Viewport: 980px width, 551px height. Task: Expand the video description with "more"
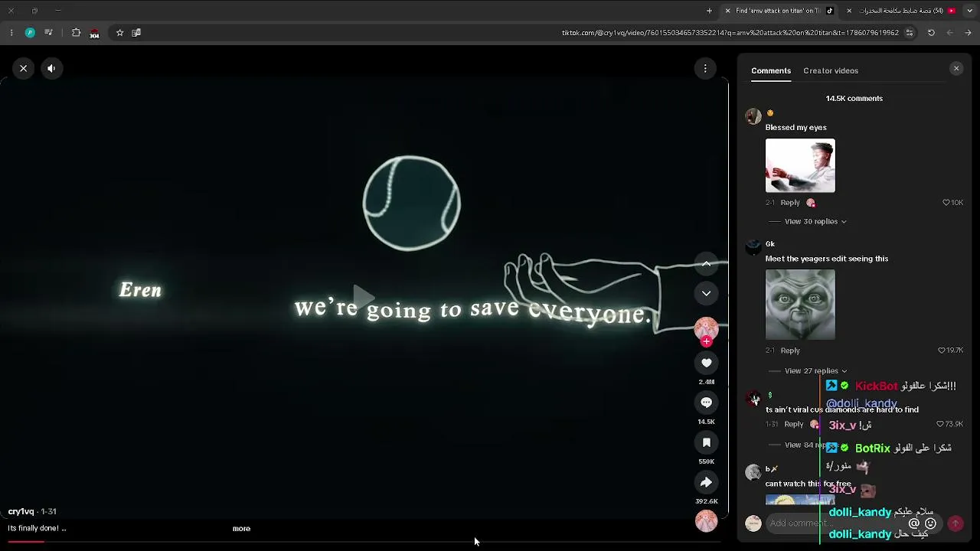click(241, 529)
